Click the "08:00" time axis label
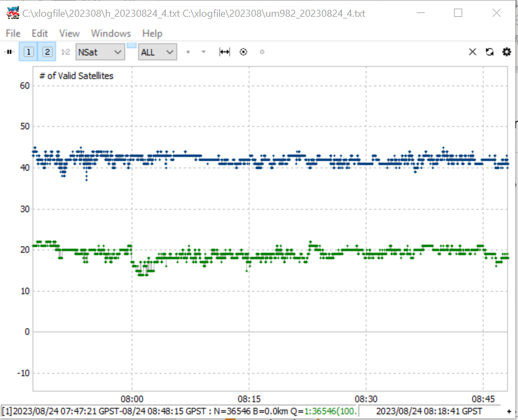Screen dimensions: 518x420 [132, 399]
